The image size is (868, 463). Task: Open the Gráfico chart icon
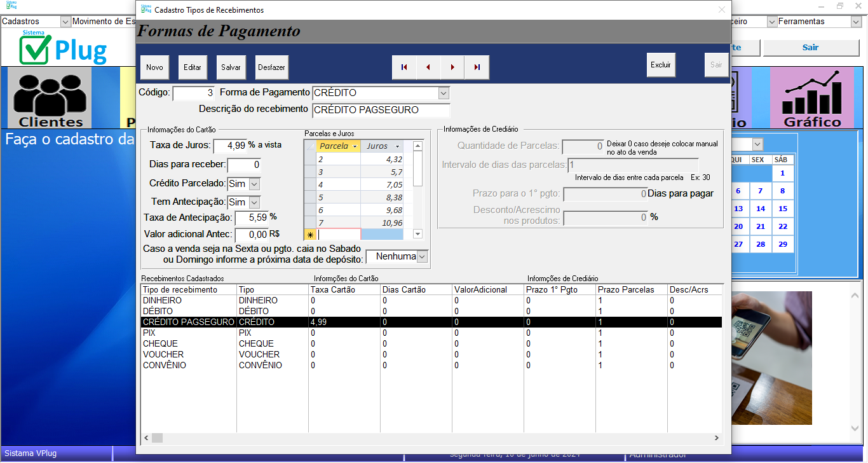tap(812, 99)
